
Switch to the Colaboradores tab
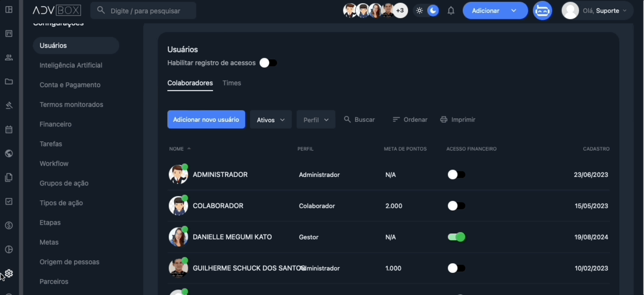click(190, 83)
